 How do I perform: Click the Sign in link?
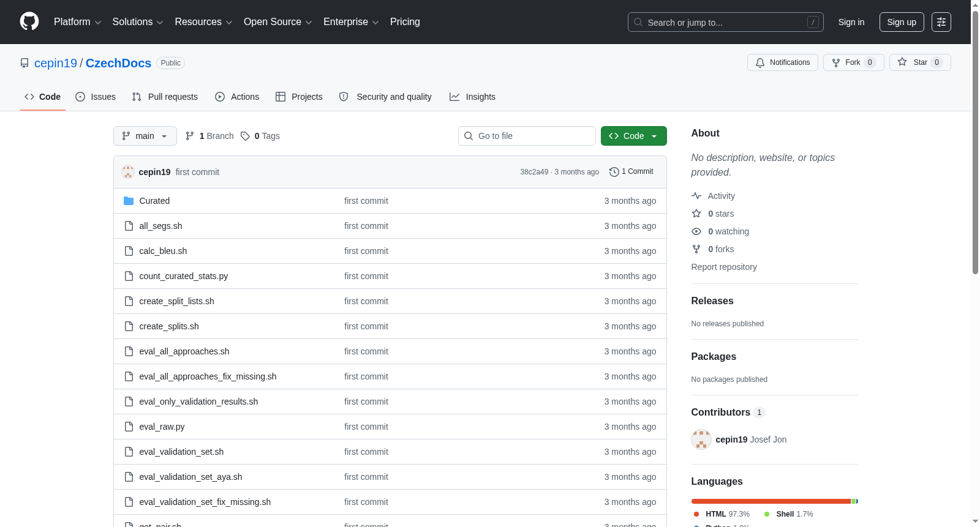pos(851,22)
